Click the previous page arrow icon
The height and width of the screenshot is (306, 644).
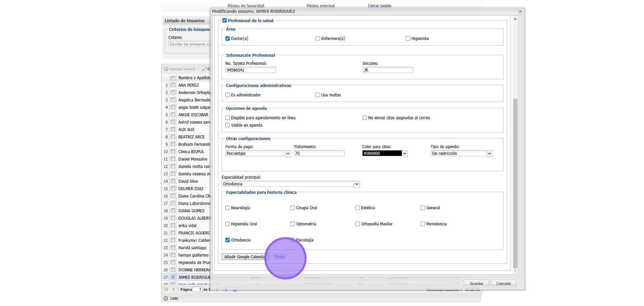173,289
